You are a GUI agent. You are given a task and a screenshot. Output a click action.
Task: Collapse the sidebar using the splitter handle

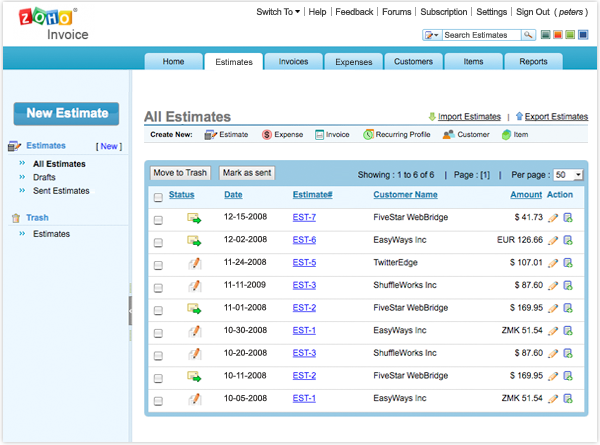tap(130, 311)
